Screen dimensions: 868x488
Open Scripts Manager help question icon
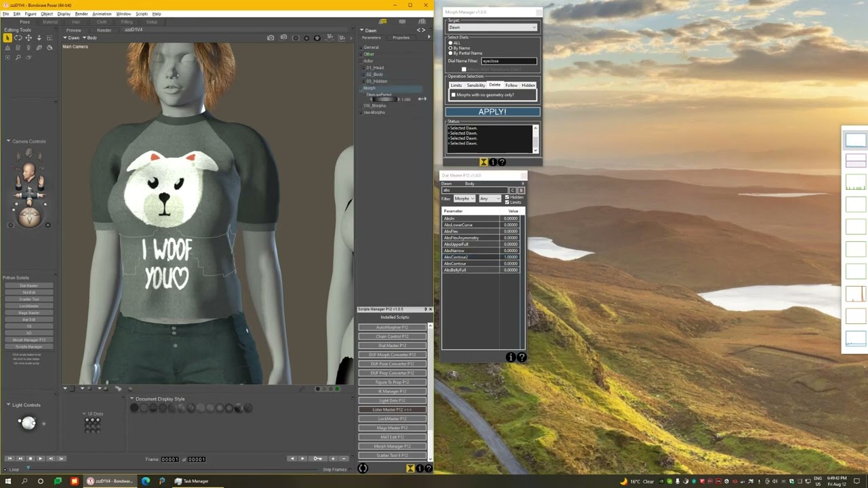[428, 468]
